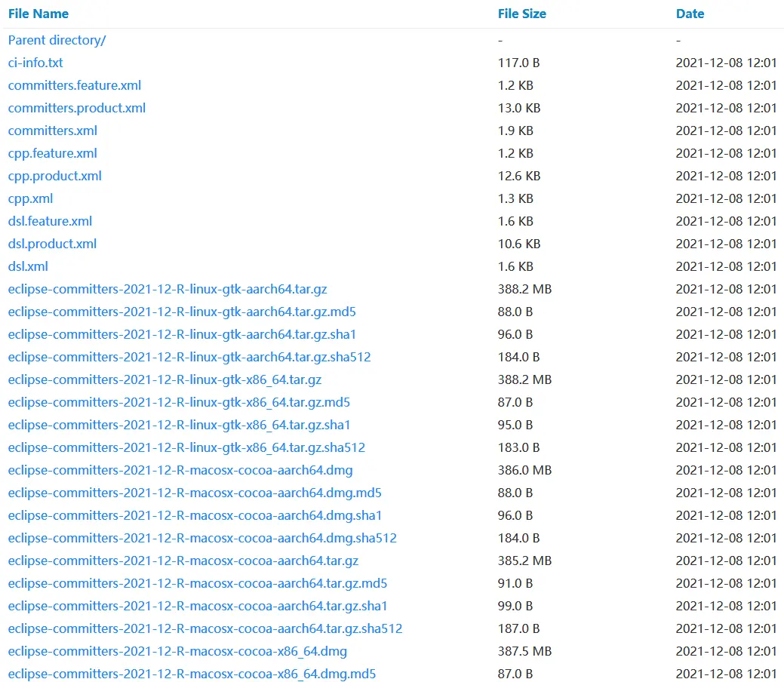
Task: Sort the listing by File Size header
Action: click(x=521, y=14)
